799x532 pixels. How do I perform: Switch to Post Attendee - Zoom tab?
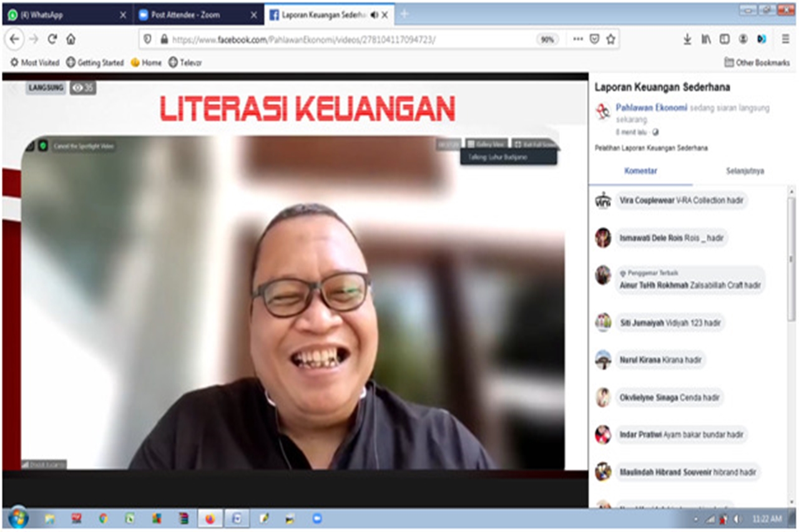pyautogui.click(x=197, y=14)
